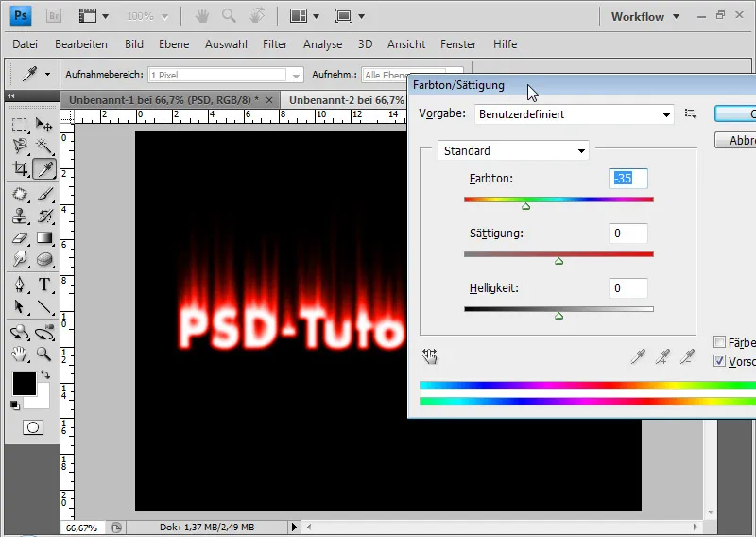Select the Rectangular Marquee tool
This screenshot has height=537, width=756.
pos(19,126)
